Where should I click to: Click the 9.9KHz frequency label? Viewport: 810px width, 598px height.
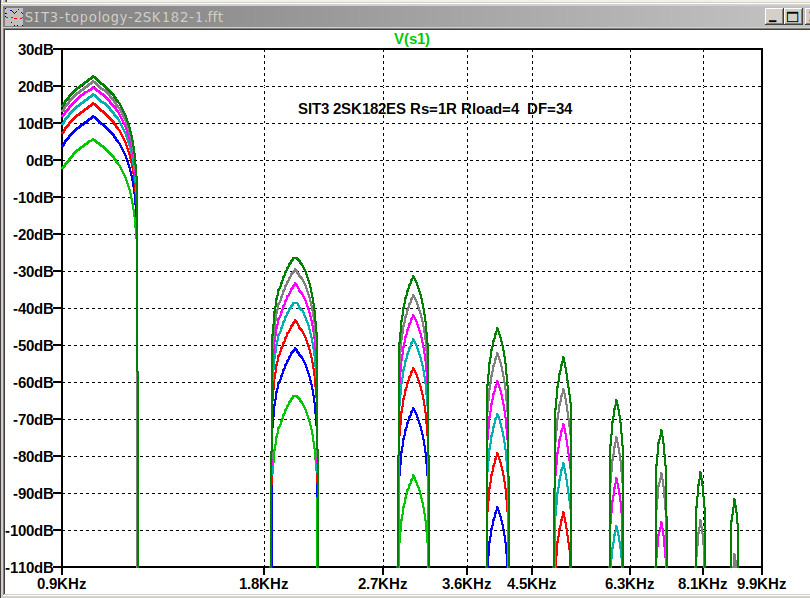pos(761,584)
